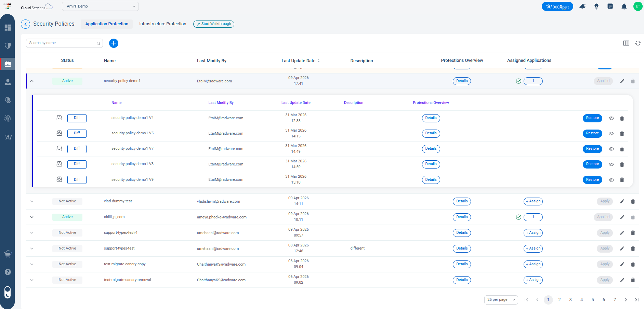Jump to the last page

coord(636,300)
